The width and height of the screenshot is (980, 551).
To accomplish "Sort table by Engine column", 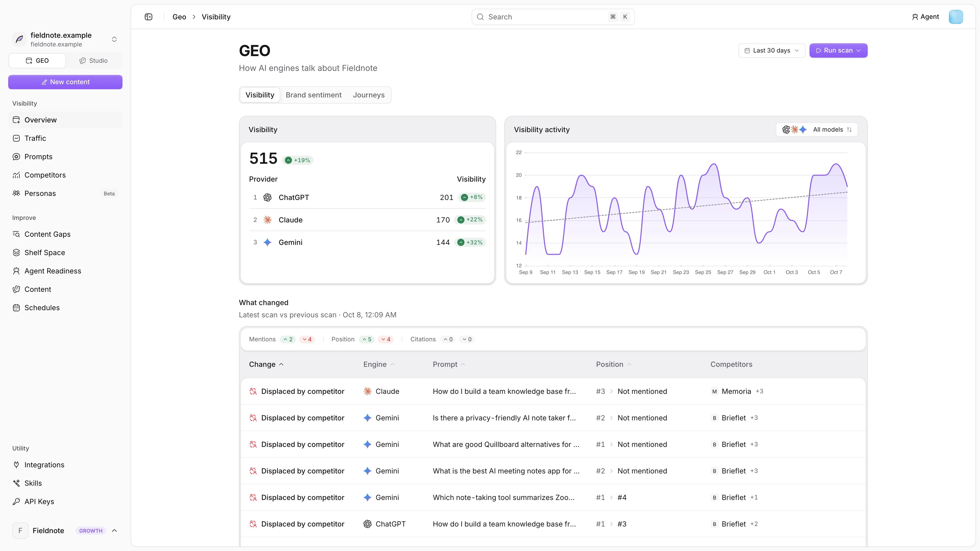I will point(378,364).
